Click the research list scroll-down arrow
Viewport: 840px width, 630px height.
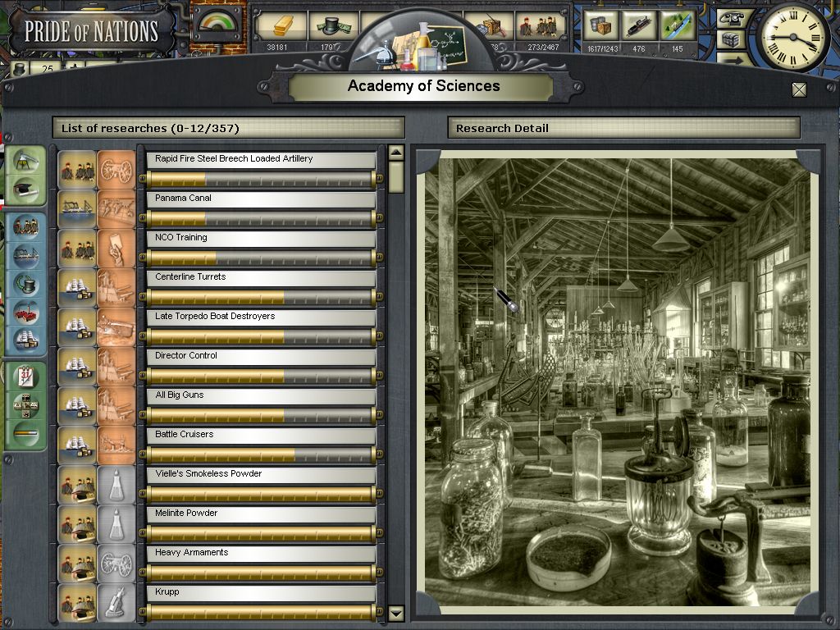coord(395,613)
